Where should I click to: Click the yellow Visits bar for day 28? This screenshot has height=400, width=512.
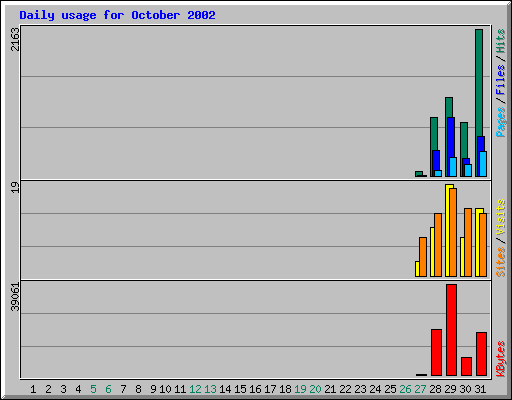[432, 252]
